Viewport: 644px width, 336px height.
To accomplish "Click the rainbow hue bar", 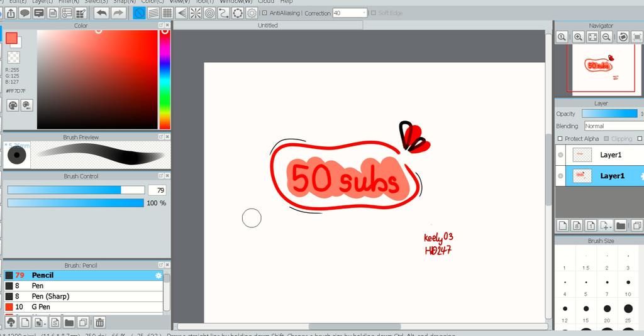I will coord(165,80).
